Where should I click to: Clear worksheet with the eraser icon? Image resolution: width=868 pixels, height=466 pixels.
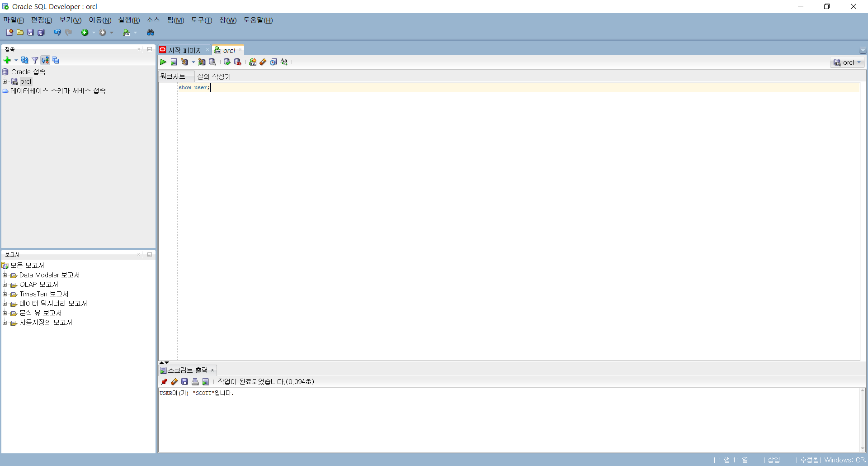point(263,62)
